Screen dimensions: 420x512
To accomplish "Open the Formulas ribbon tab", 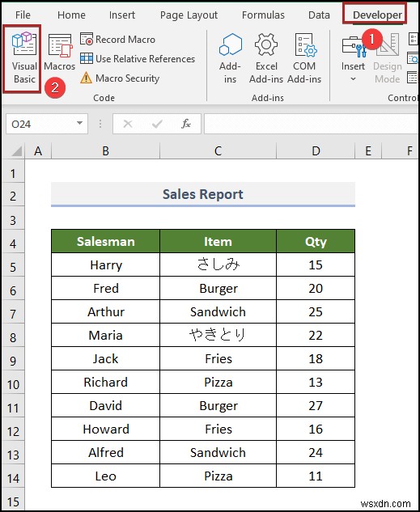I will tap(263, 15).
